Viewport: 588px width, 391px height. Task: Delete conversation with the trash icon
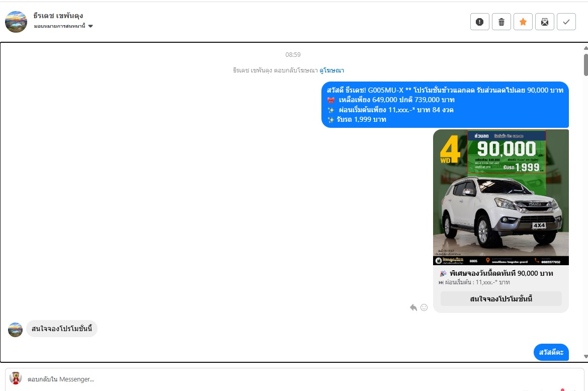pyautogui.click(x=501, y=22)
